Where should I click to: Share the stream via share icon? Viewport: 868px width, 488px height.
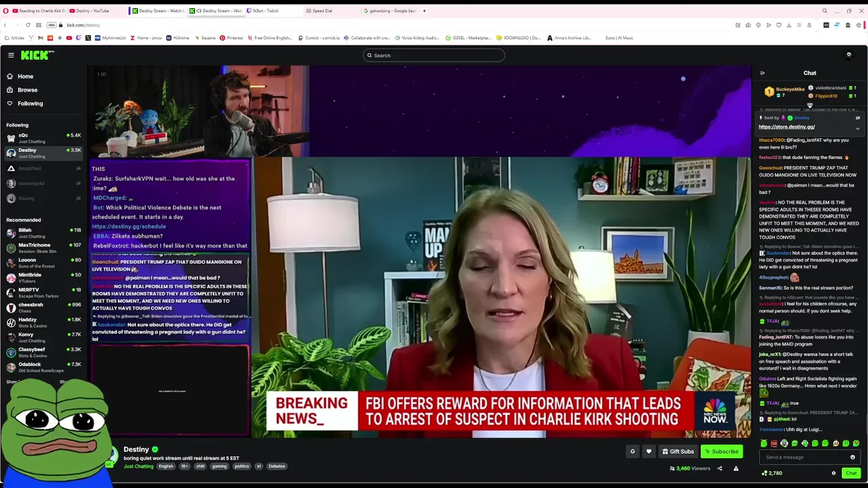(719, 468)
